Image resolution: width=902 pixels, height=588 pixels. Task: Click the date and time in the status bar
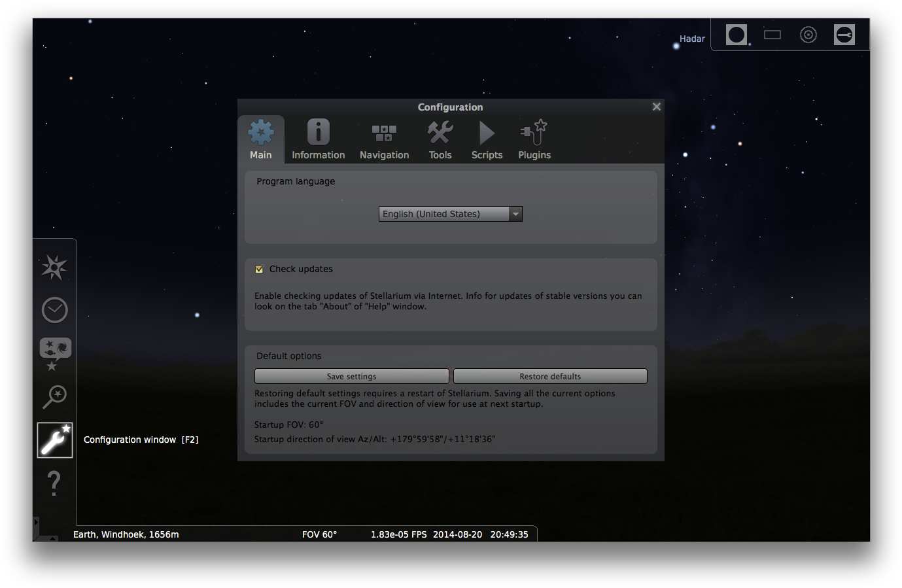[x=481, y=534]
